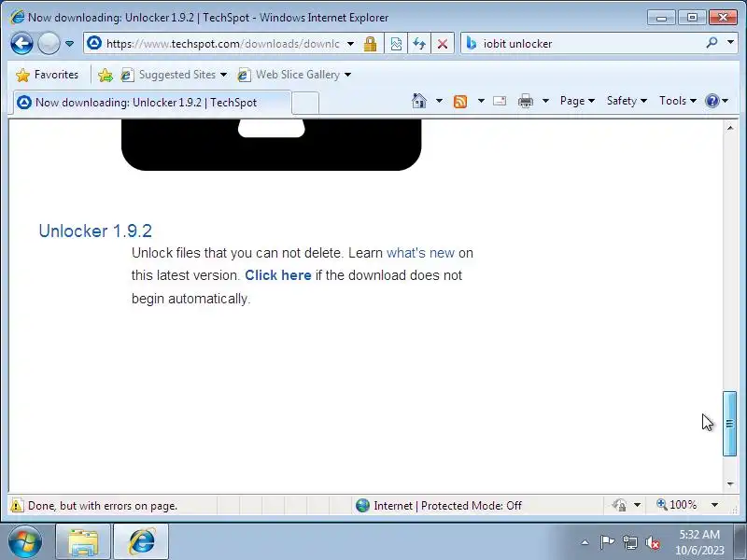Open the Tools menu
The image size is (747, 560).
[678, 101]
